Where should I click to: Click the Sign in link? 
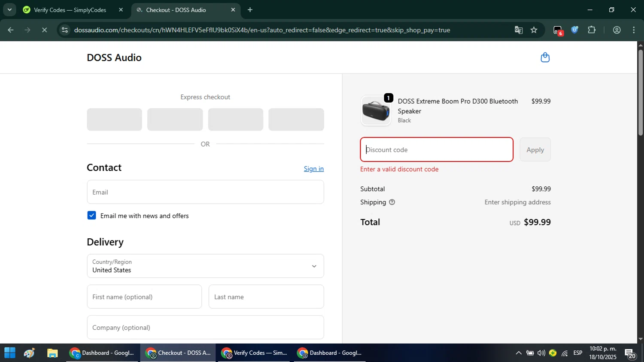(314, 169)
